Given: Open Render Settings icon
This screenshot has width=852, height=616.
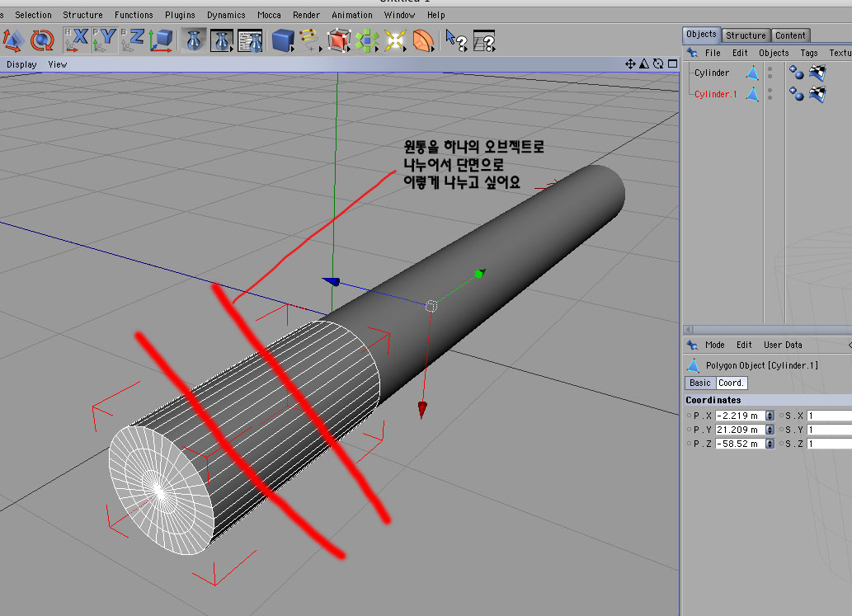Looking at the screenshot, I should (250, 40).
